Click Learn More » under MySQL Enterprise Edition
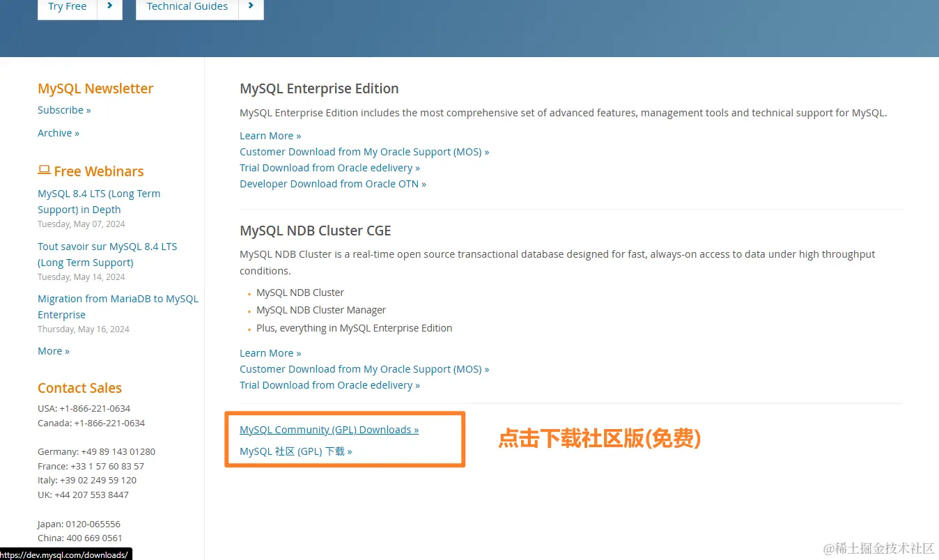939x560 pixels. point(270,136)
